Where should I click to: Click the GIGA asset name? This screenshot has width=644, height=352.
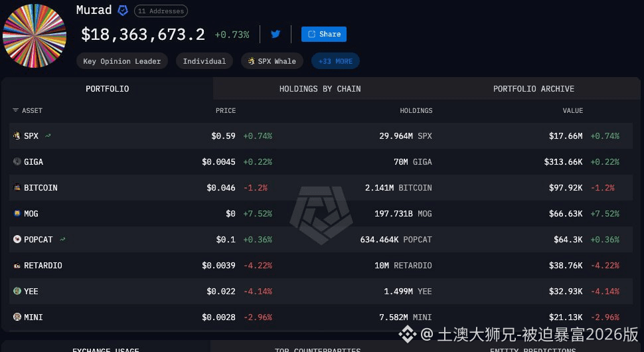[x=33, y=162]
